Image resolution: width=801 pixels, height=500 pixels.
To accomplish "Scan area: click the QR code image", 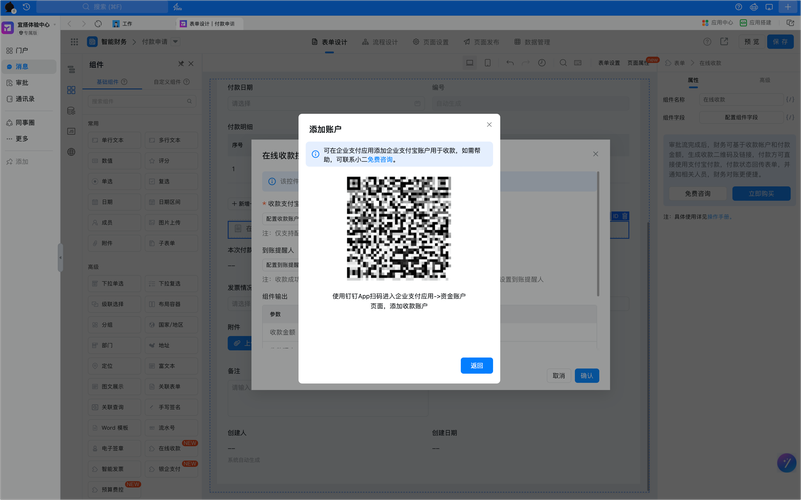I will click(x=399, y=228).
